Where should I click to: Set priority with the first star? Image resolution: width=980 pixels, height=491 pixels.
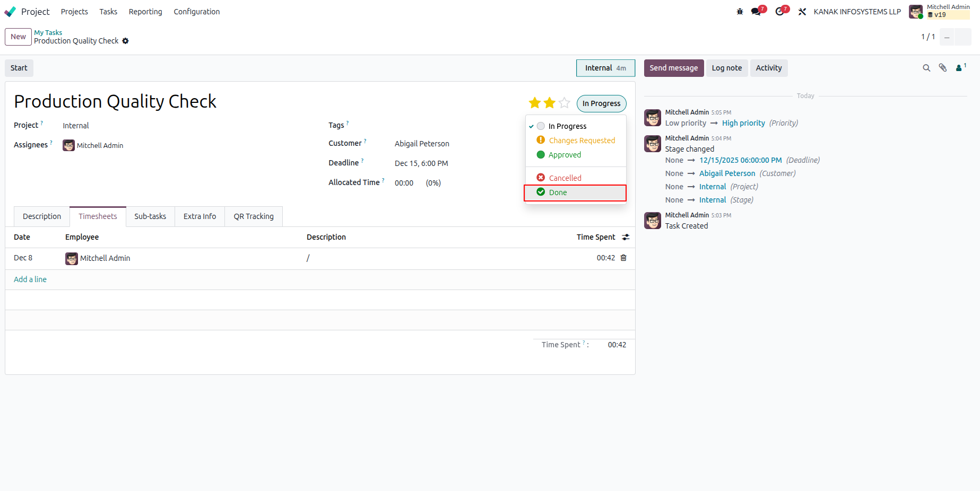pos(534,103)
